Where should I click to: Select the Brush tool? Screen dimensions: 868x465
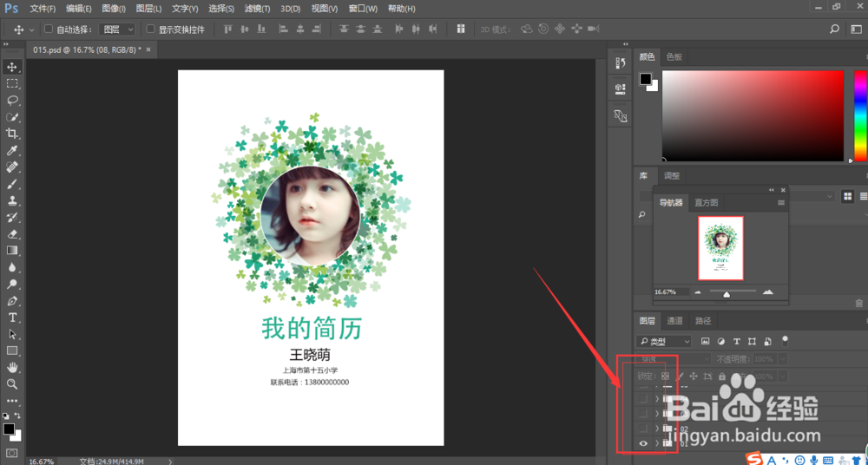(11, 184)
